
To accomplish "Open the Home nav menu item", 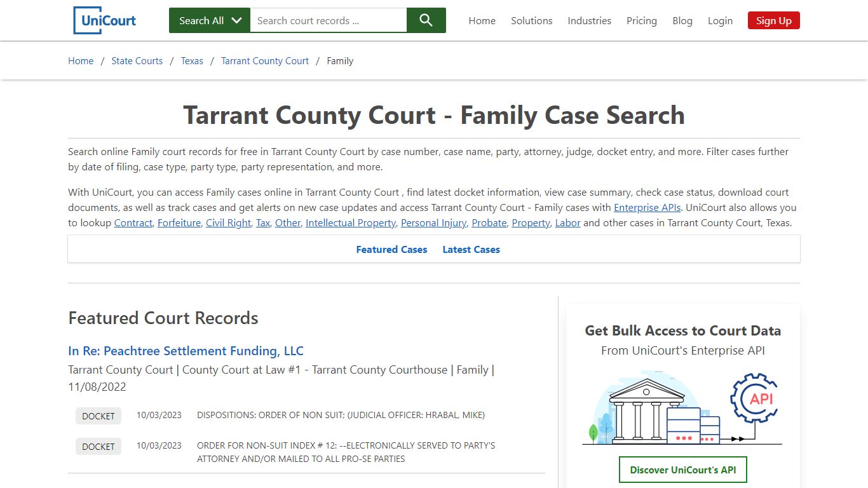I will point(482,20).
